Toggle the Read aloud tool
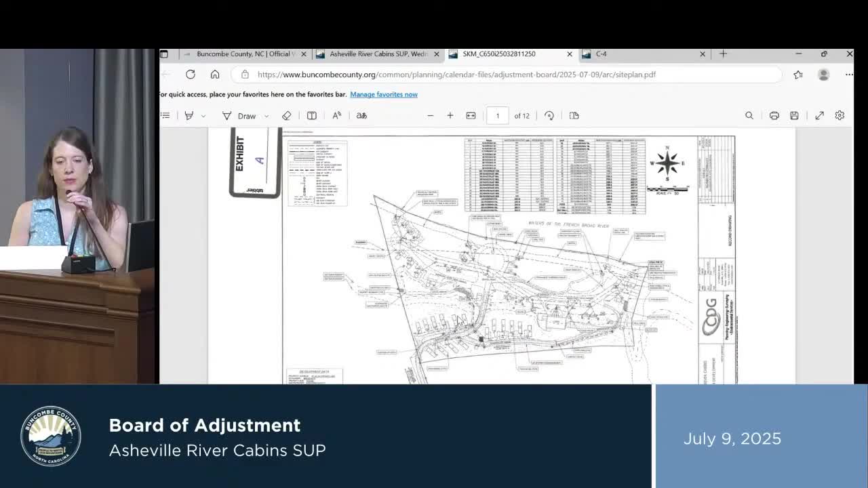Viewport: 868px width, 488px height. click(337, 116)
